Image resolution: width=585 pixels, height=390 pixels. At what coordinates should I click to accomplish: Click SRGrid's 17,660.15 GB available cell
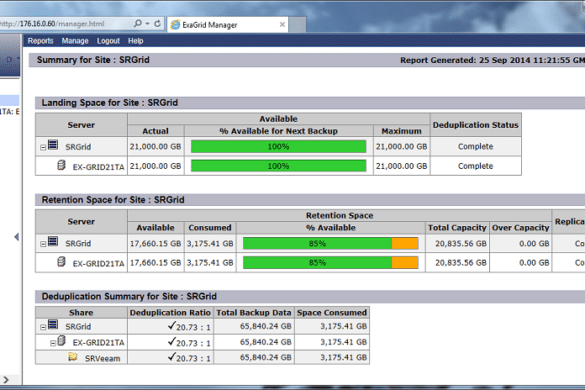pyautogui.click(x=155, y=244)
